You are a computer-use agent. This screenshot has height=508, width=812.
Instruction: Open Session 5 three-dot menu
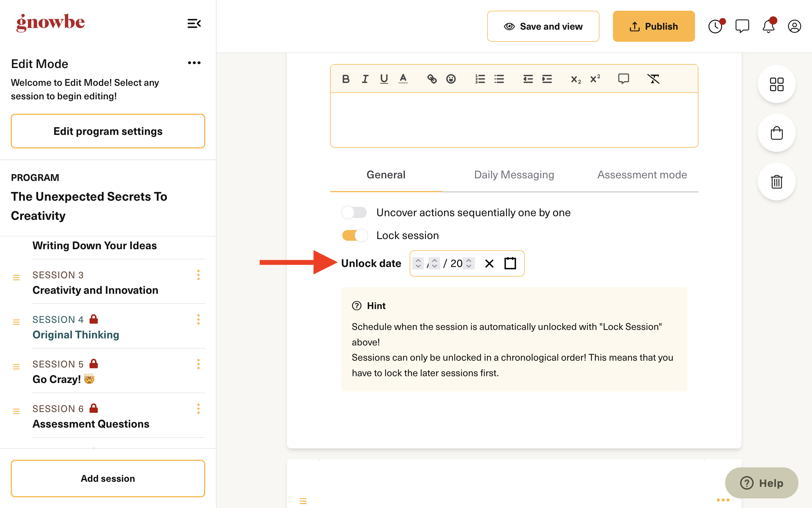click(198, 364)
